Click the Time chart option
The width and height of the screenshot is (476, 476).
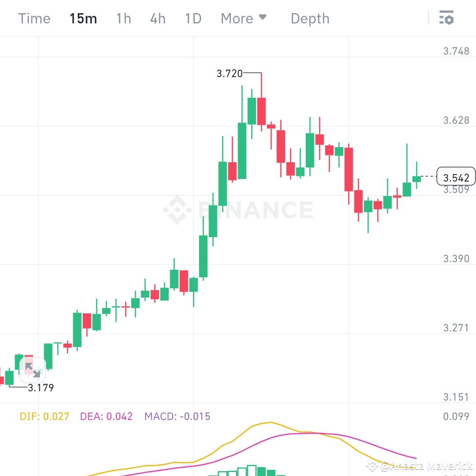click(x=34, y=18)
